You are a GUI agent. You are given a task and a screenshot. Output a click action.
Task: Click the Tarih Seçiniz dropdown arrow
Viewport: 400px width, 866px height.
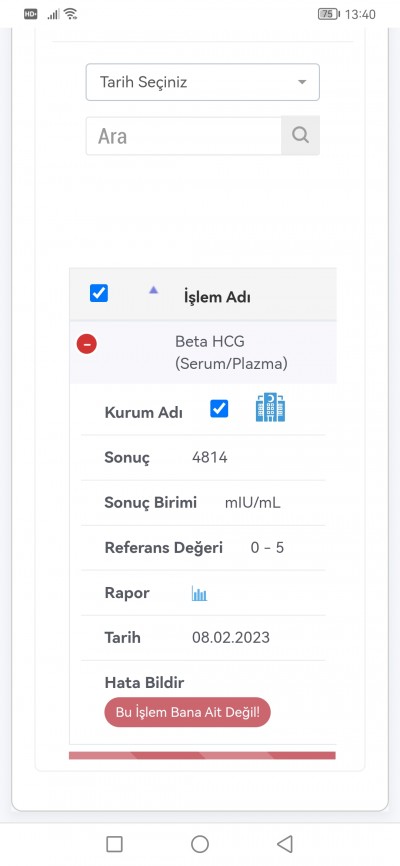pyautogui.click(x=302, y=82)
